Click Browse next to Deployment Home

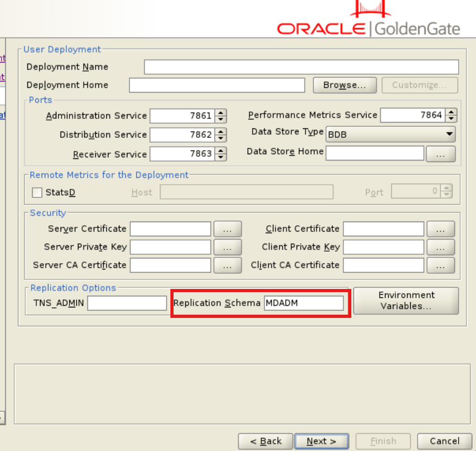[x=345, y=85]
